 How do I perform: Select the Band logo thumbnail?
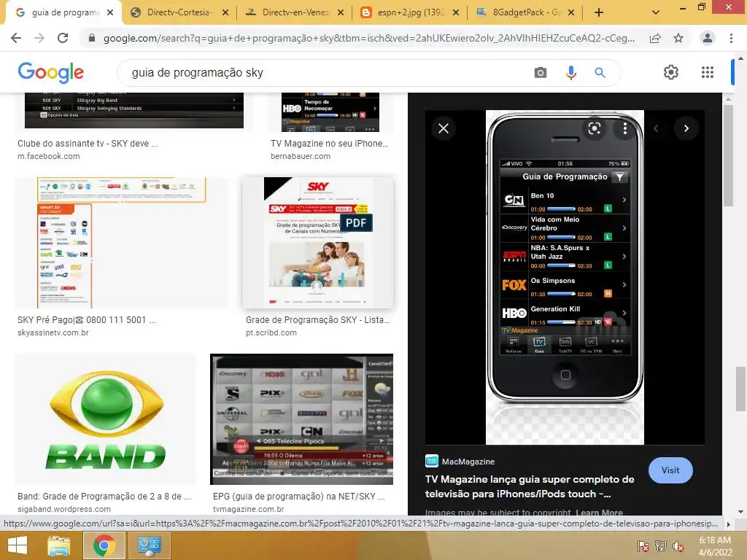point(105,419)
